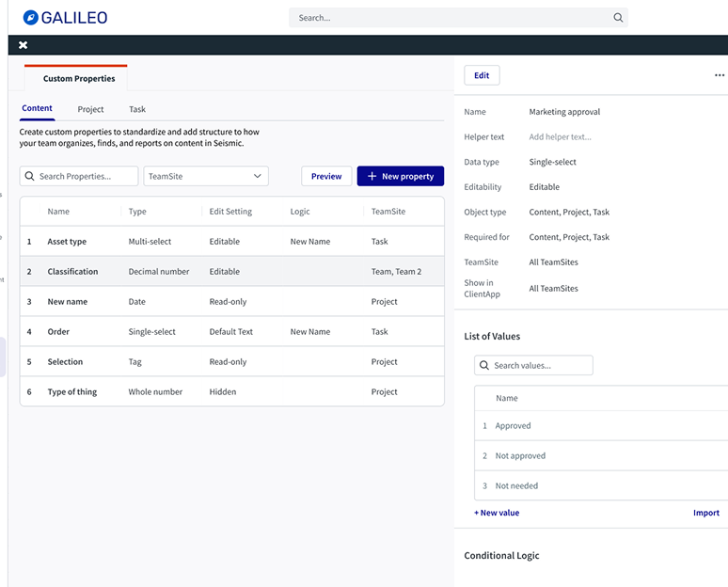This screenshot has height=587, width=728.
Task: Click the Decimal number type cell
Action: tap(159, 272)
